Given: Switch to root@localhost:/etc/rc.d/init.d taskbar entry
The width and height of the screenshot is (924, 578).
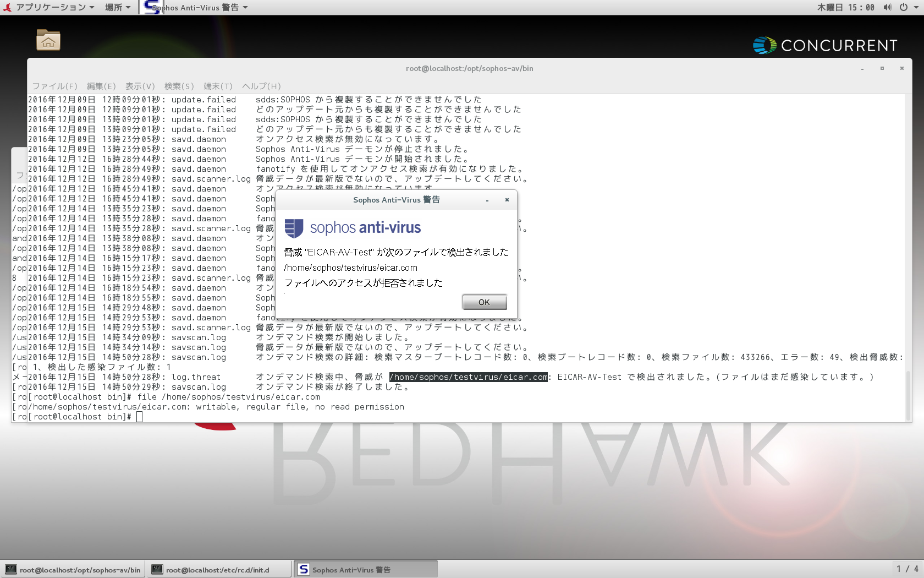Looking at the screenshot, I should [219, 570].
